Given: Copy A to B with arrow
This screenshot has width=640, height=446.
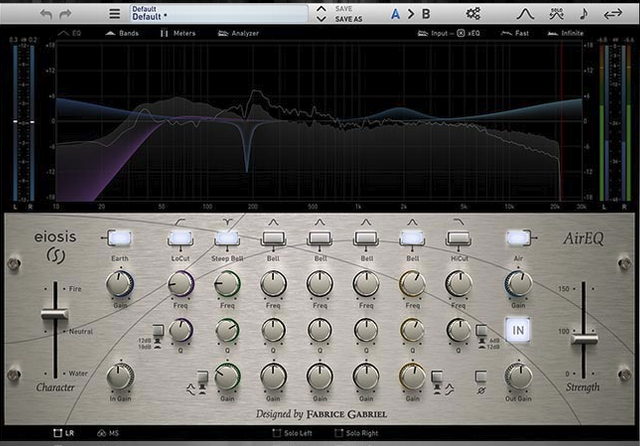Looking at the screenshot, I should pyautogui.click(x=411, y=14).
